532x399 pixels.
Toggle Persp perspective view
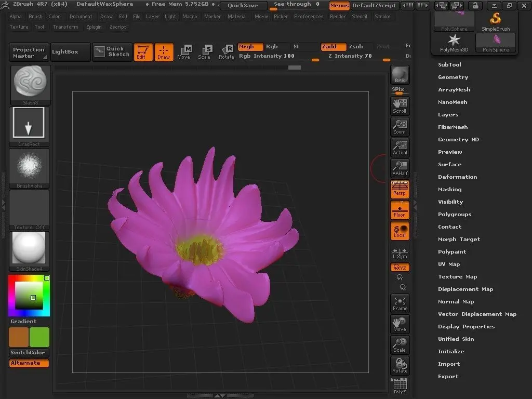400,189
